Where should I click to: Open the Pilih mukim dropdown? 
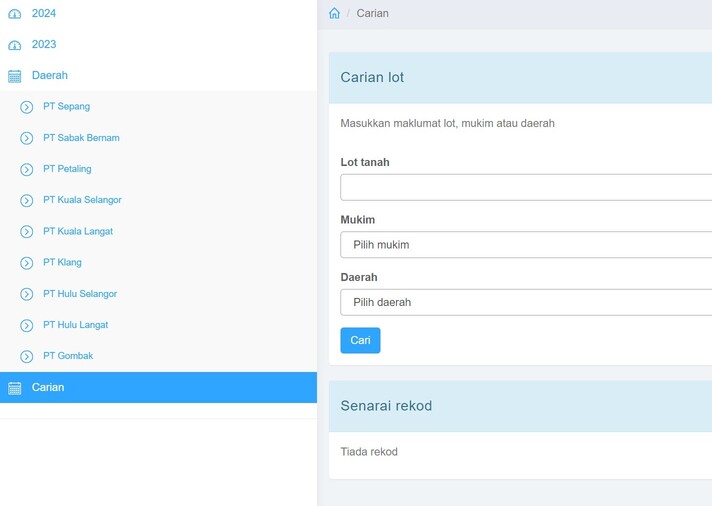click(x=526, y=245)
